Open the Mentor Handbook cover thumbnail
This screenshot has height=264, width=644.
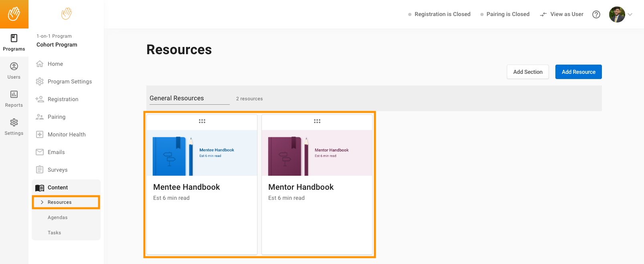point(317,153)
